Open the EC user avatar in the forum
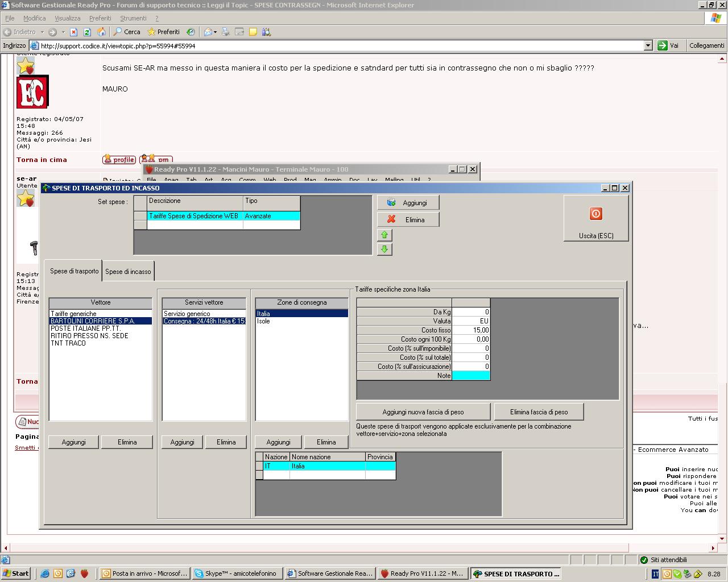The width and height of the screenshot is (728, 582). click(32, 92)
